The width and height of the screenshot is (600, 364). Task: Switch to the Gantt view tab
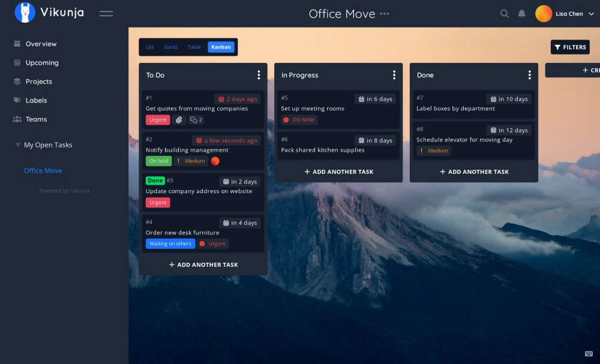171,47
